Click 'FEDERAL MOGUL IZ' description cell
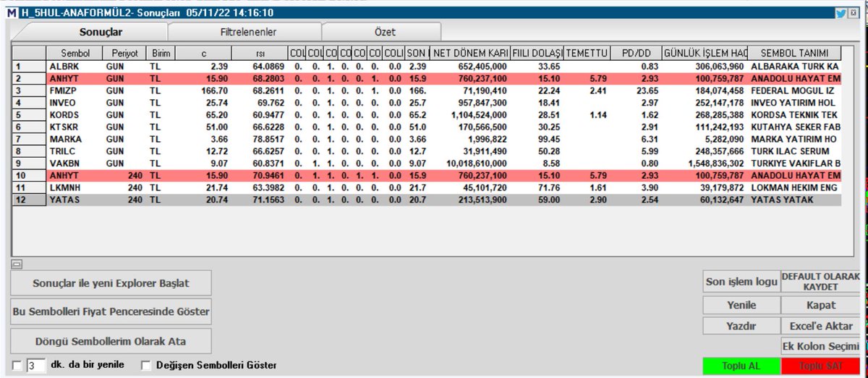The image size is (868, 378). (x=795, y=91)
